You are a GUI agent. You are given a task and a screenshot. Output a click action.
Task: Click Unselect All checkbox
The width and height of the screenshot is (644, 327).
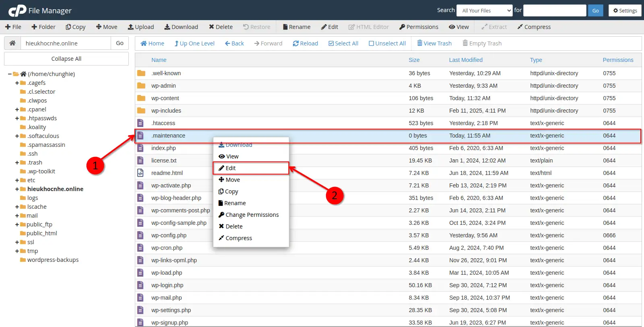coord(387,43)
